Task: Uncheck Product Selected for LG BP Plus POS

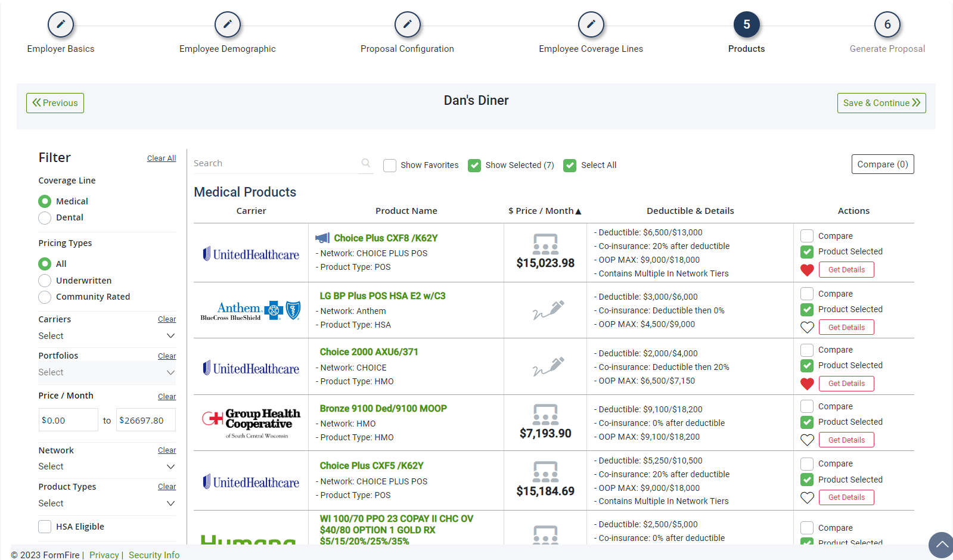Action: click(807, 310)
